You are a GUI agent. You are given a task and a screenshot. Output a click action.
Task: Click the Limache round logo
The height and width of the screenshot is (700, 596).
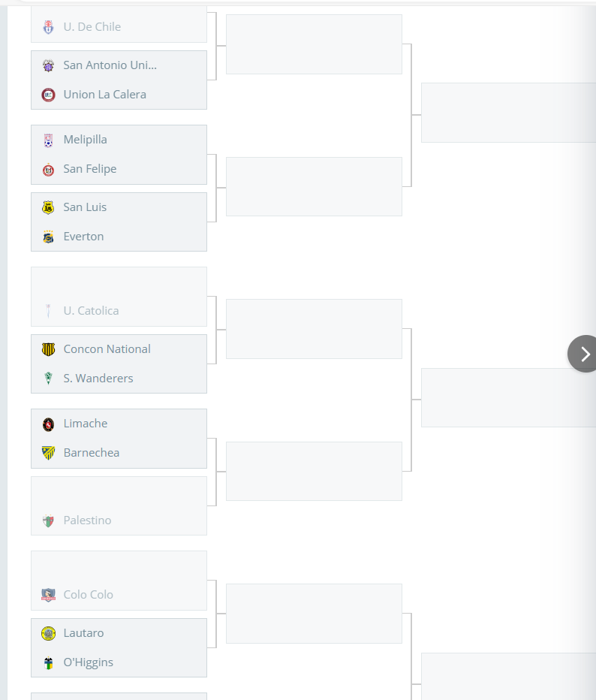(x=48, y=424)
